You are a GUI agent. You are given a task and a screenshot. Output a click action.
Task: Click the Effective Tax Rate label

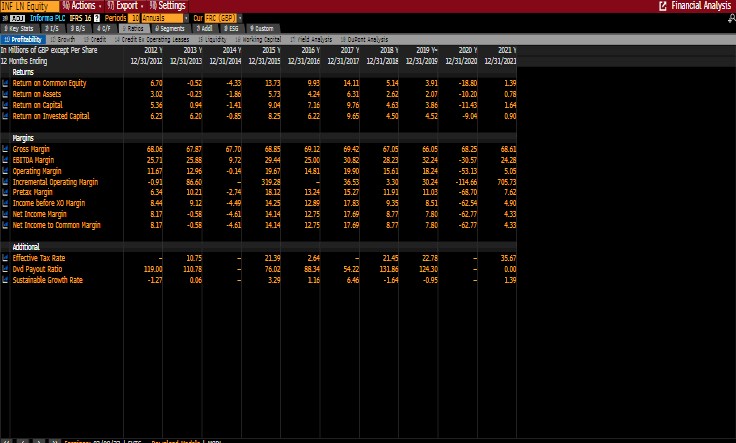point(39,258)
